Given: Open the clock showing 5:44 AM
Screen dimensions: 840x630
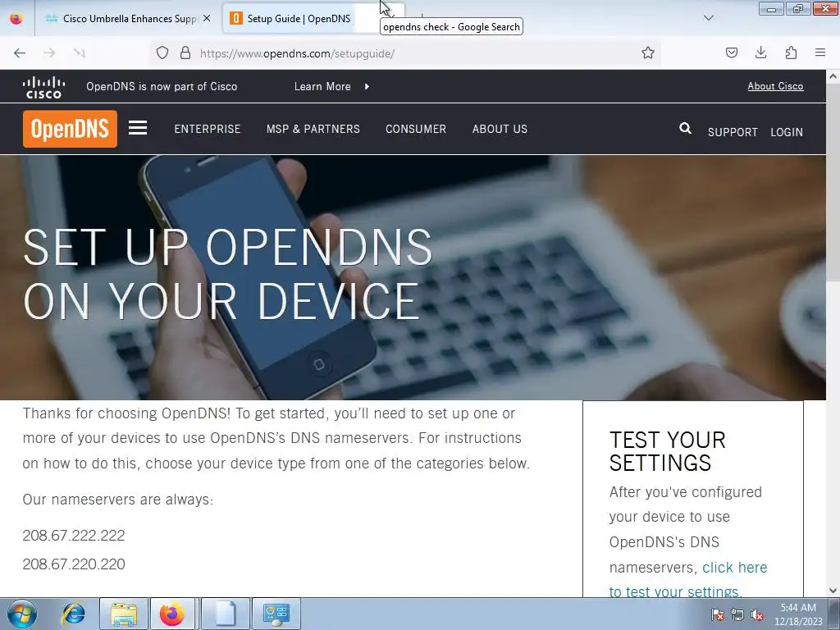Looking at the screenshot, I should [798, 614].
